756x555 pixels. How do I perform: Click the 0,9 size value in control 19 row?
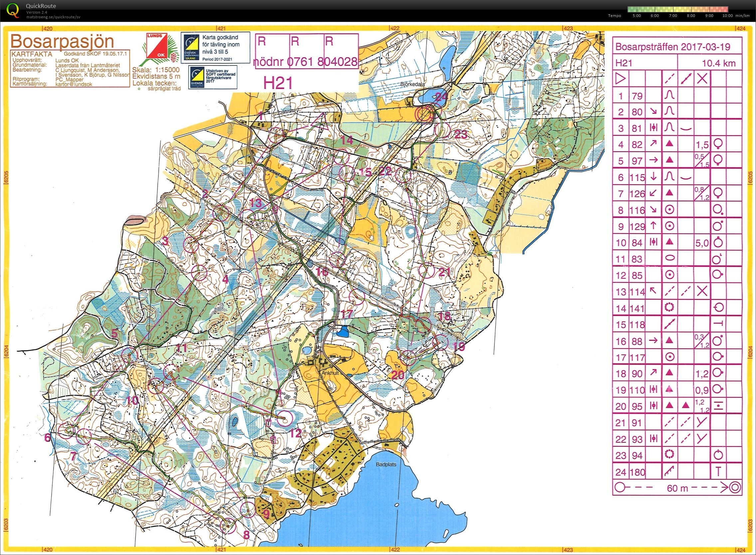[702, 390]
